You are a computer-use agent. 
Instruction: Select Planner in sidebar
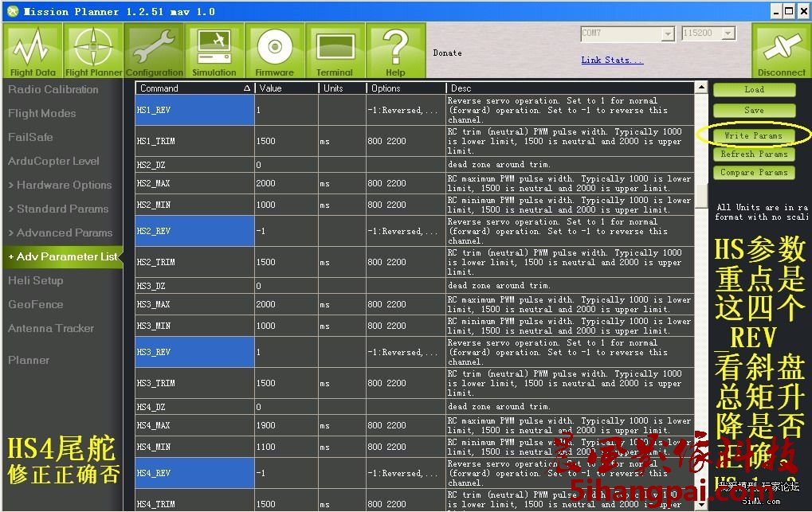29,361
